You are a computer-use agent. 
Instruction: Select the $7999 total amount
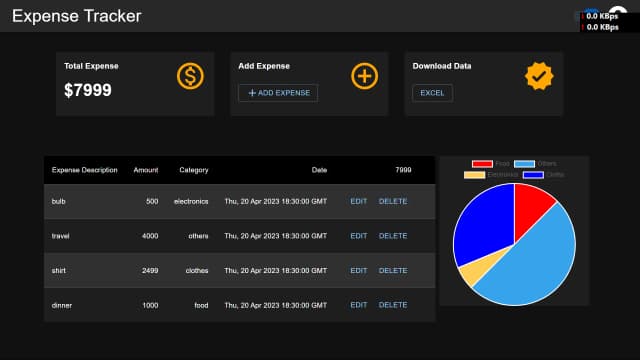88,90
